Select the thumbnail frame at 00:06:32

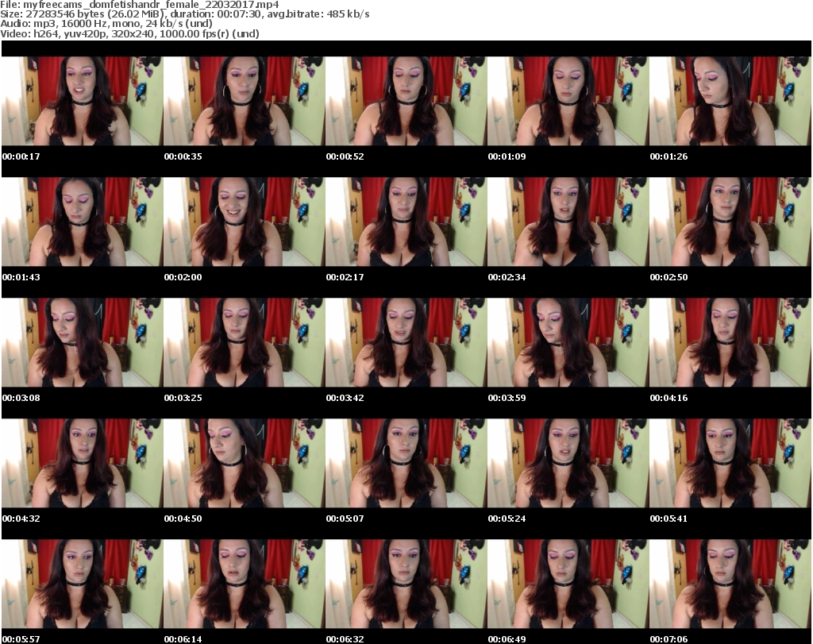pyautogui.click(x=406, y=584)
